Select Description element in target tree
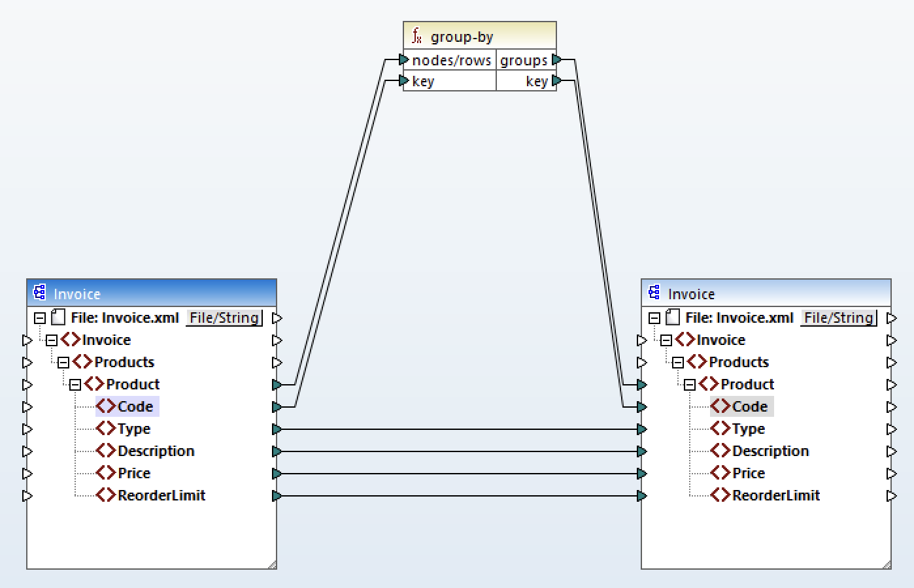The height and width of the screenshot is (588, 914). point(770,451)
